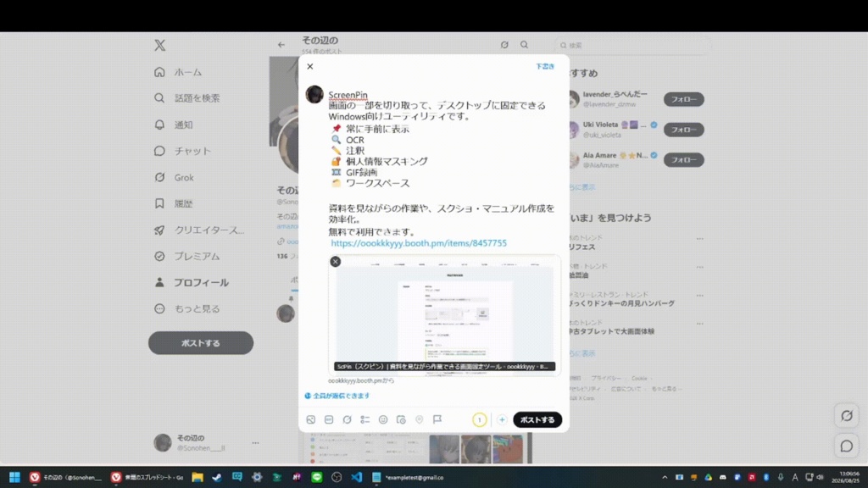The image size is (868, 488).
Task: Open more options for リフェス trend
Action: 699,238
